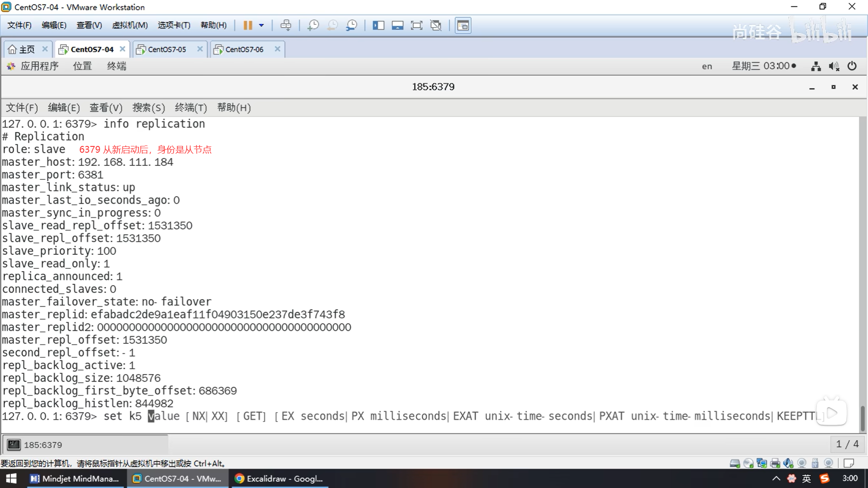Switch to the CentOS7-05 tab
Image resolution: width=868 pixels, height=488 pixels.
coord(167,49)
